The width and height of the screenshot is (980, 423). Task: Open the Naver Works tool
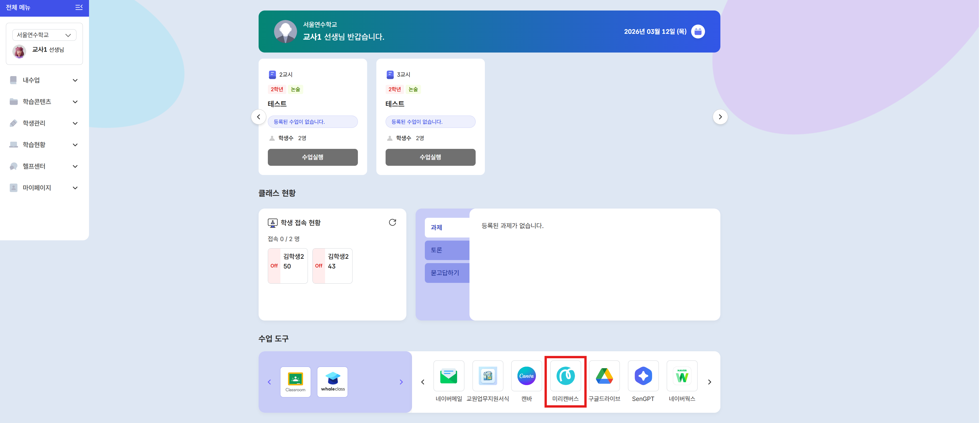point(682,376)
